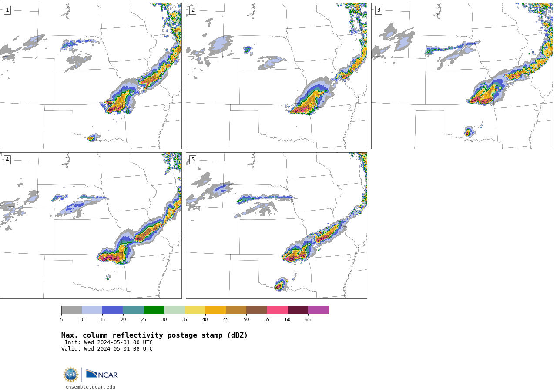Click the colorbar tick label 30
This screenshot has width=557, height=392.
[164, 320]
